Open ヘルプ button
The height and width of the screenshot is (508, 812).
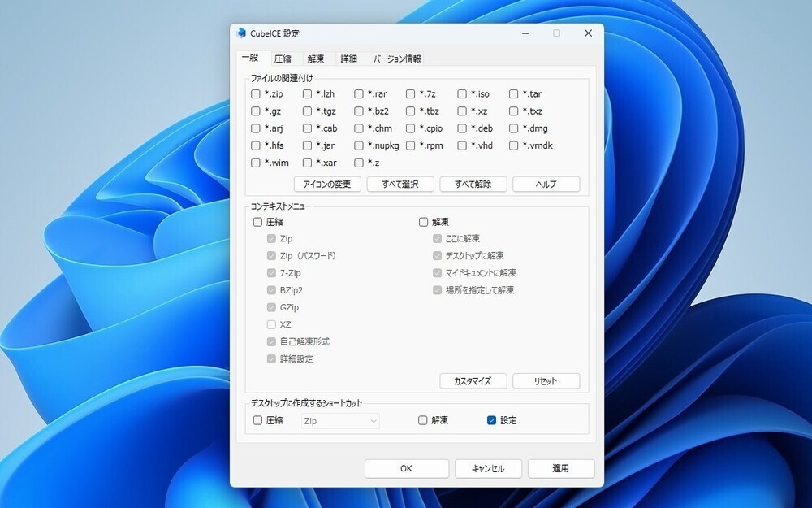[546, 184]
